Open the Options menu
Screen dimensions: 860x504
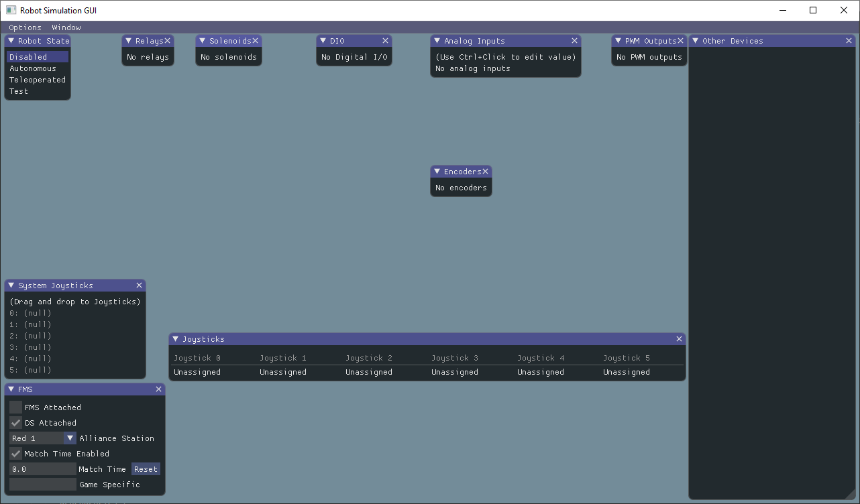(25, 27)
